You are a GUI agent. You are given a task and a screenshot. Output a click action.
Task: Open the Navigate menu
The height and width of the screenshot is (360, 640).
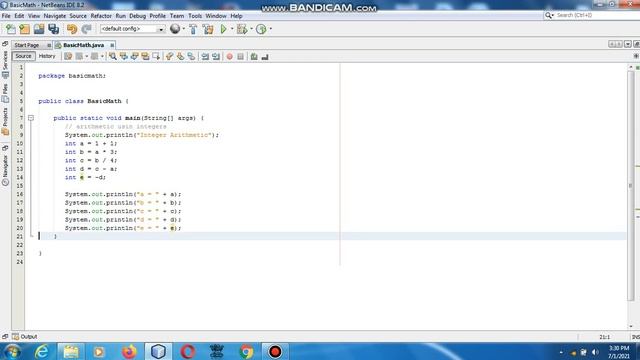coord(55,16)
